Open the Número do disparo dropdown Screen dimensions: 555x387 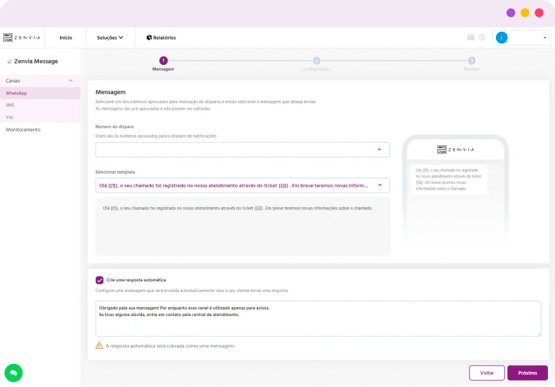point(242,150)
